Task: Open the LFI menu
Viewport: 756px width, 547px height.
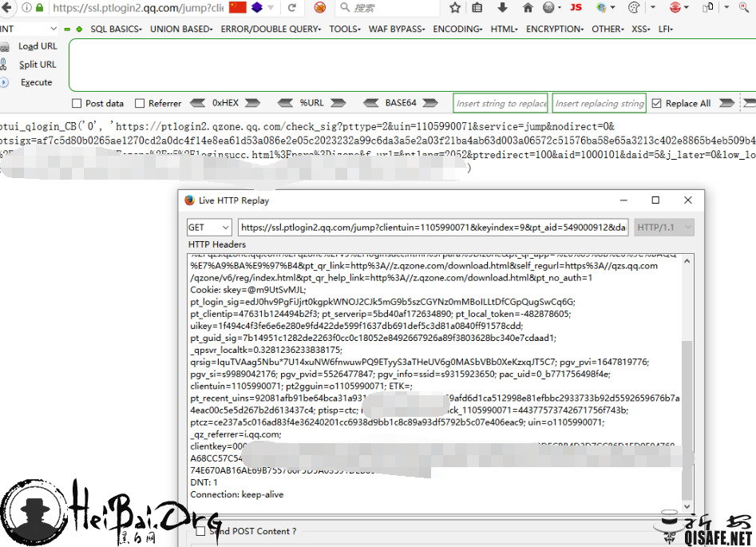Action: (x=666, y=29)
